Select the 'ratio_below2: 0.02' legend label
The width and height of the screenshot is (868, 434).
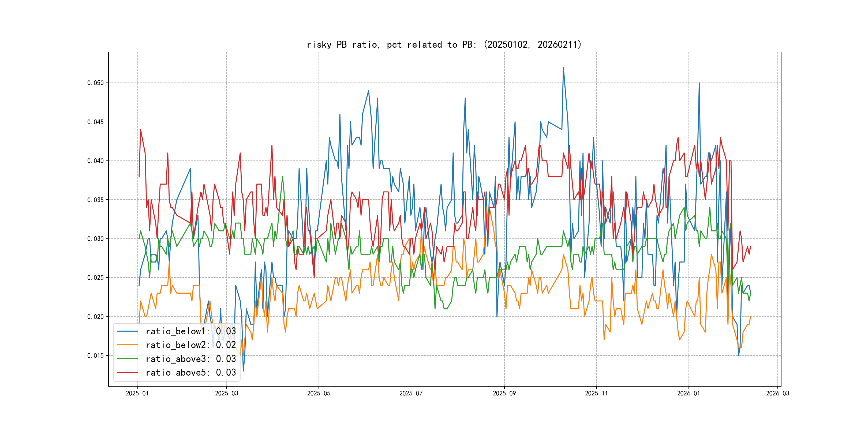(x=190, y=345)
